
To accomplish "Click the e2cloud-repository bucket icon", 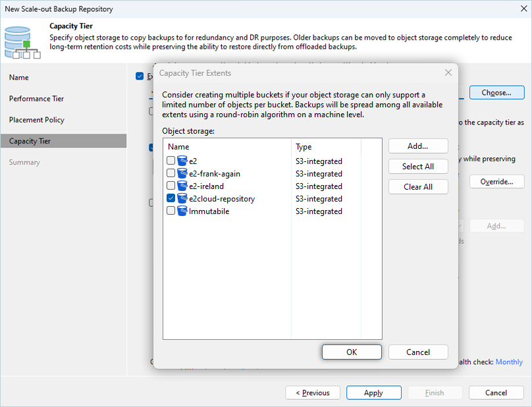I will (182, 198).
